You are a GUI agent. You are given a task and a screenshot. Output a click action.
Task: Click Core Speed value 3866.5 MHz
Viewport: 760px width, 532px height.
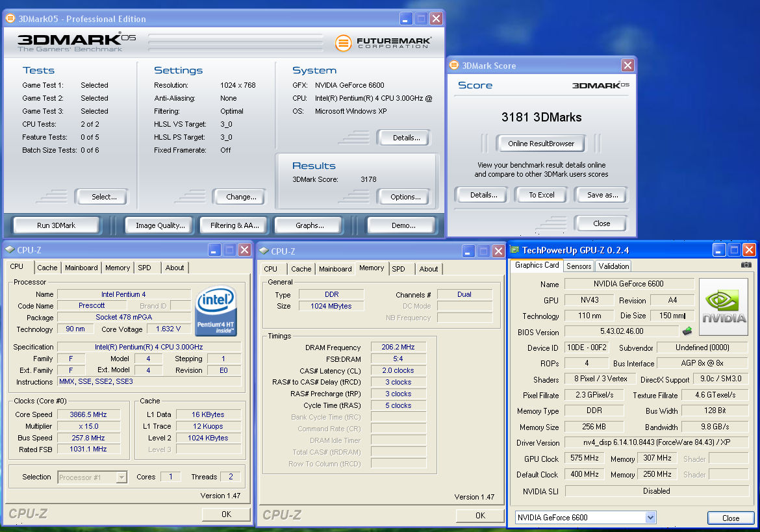point(88,414)
